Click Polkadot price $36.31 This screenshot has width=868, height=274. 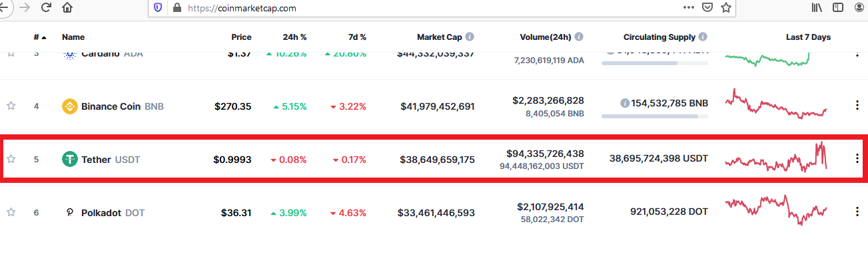click(236, 213)
